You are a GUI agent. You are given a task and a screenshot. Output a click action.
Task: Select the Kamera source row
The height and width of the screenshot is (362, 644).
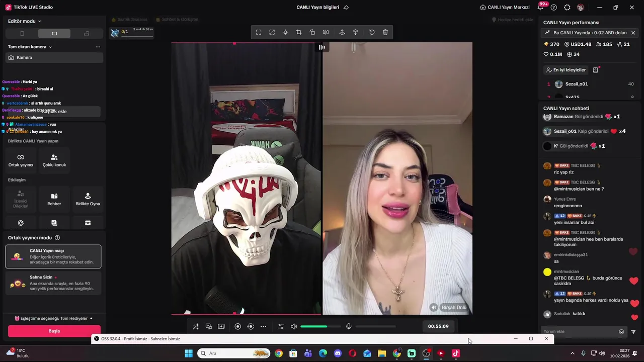point(54,58)
